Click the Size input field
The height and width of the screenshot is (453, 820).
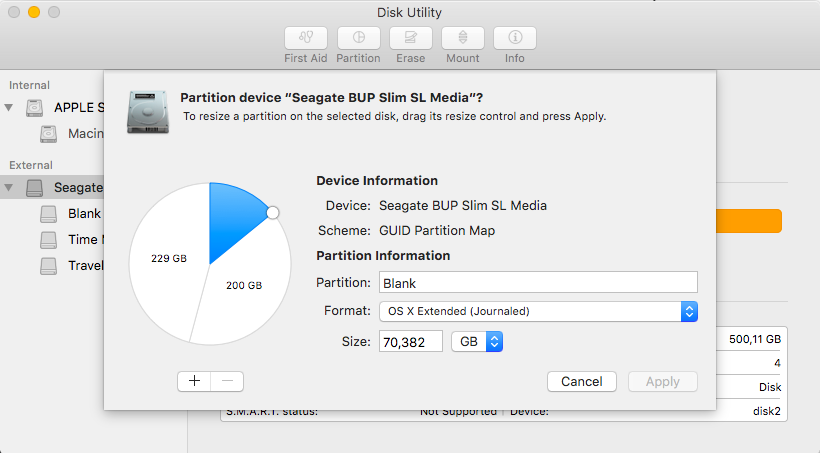tap(410, 342)
